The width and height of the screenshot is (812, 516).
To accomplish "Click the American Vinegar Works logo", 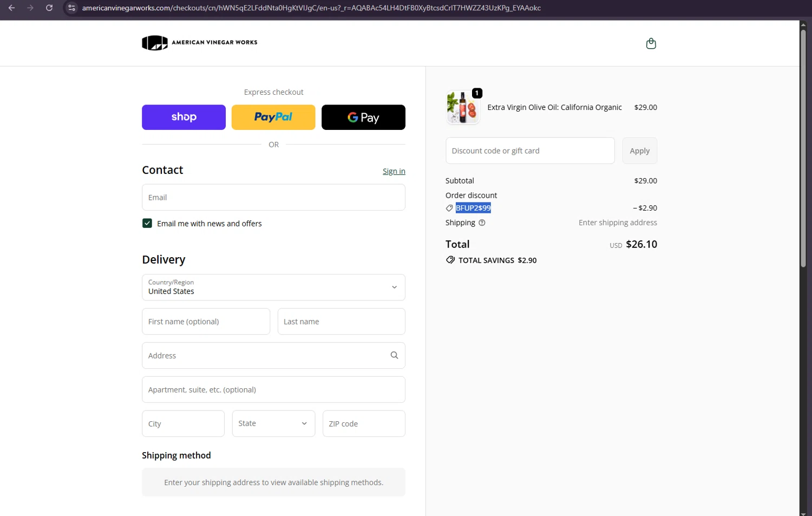I will pos(200,43).
